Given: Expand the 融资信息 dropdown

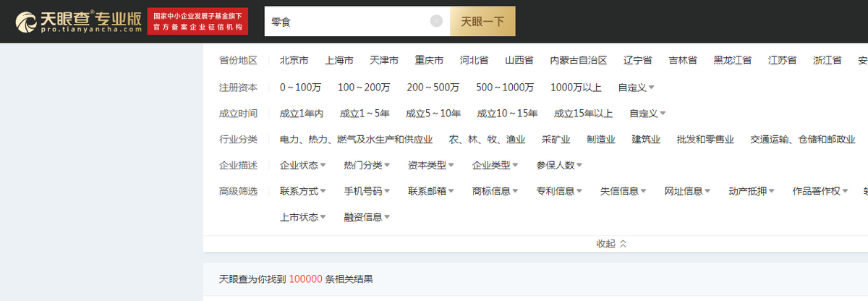Looking at the screenshot, I should coord(367,217).
